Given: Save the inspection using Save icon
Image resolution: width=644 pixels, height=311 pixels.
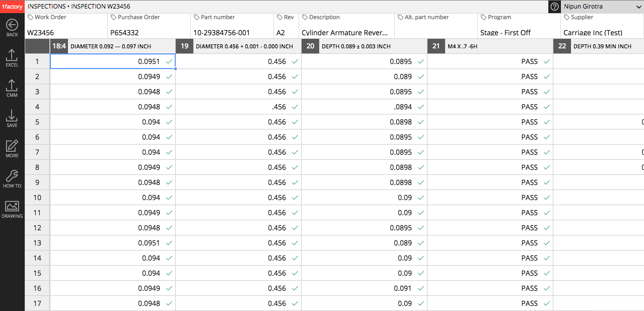Looking at the screenshot, I should (12, 116).
